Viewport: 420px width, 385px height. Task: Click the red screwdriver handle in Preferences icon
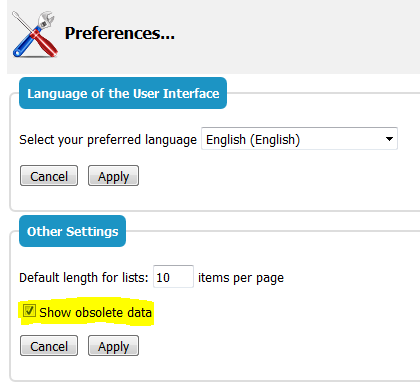pyautogui.click(x=44, y=43)
